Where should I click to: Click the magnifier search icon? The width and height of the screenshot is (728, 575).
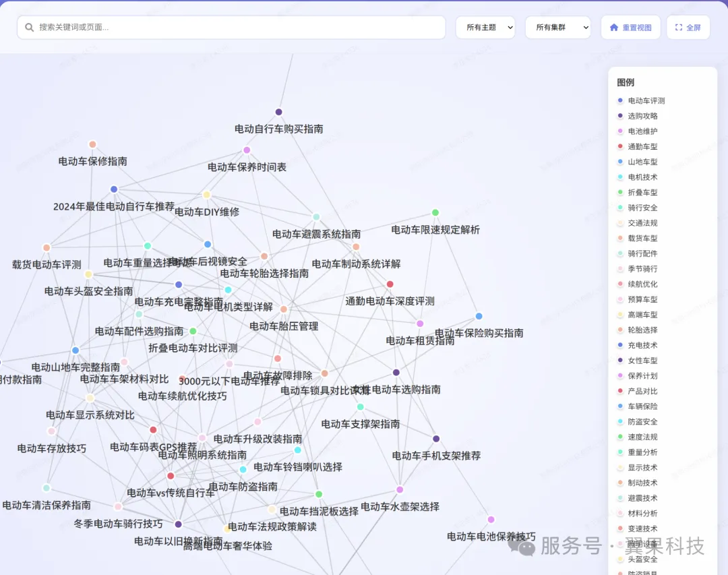pyautogui.click(x=29, y=28)
